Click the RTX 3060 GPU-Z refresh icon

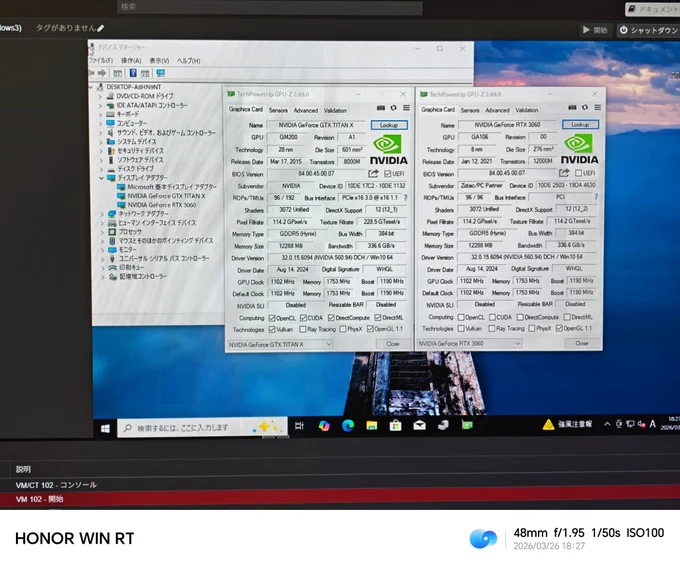[x=585, y=107]
